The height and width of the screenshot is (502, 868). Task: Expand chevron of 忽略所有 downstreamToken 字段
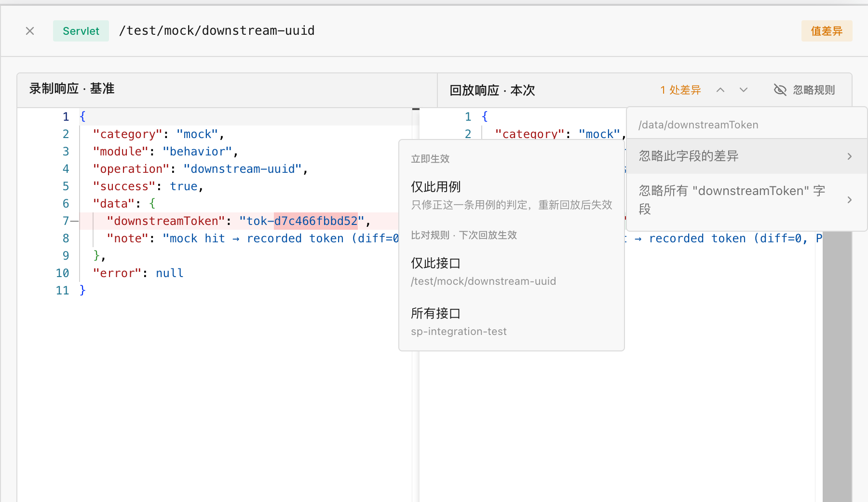(x=850, y=200)
